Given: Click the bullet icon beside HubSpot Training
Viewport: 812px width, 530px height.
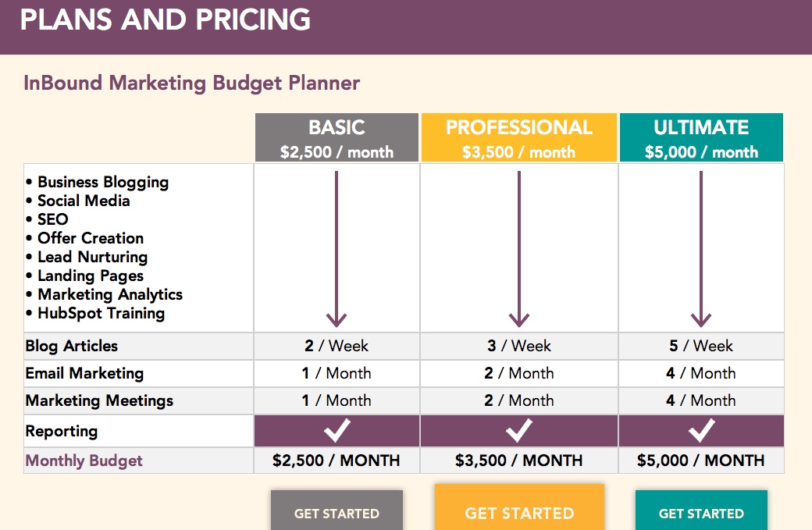Looking at the screenshot, I should point(30,313).
